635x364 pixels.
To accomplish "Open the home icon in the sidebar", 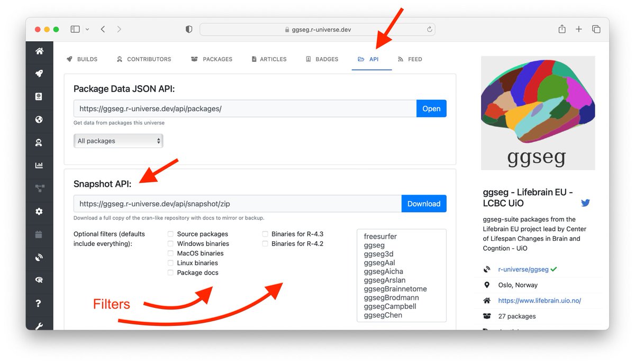I will point(39,51).
